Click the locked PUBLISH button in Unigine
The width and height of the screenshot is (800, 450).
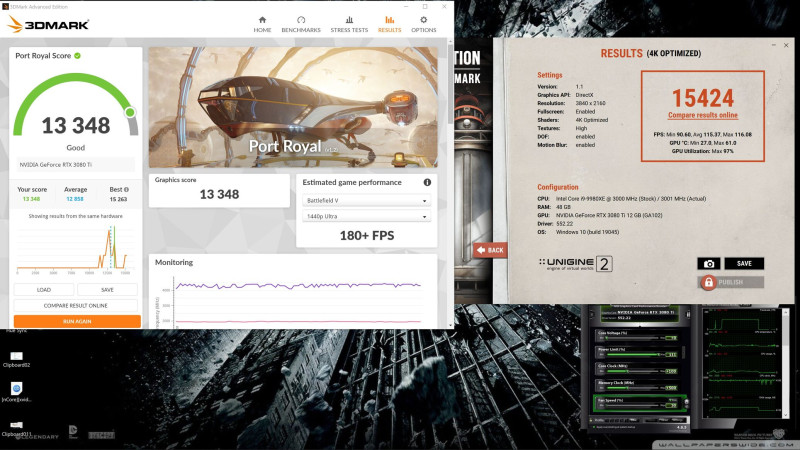pos(731,282)
